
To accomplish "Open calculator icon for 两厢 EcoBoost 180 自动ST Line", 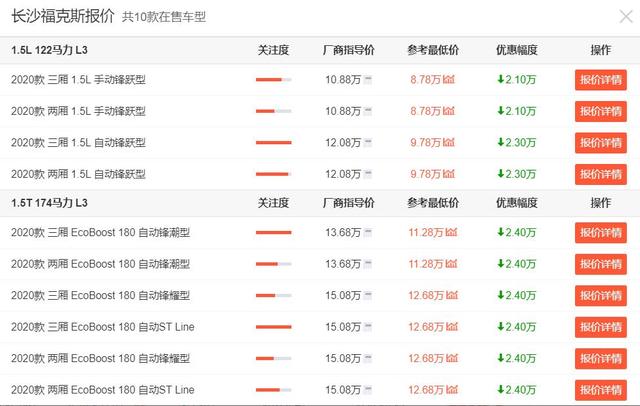I will tap(368, 390).
